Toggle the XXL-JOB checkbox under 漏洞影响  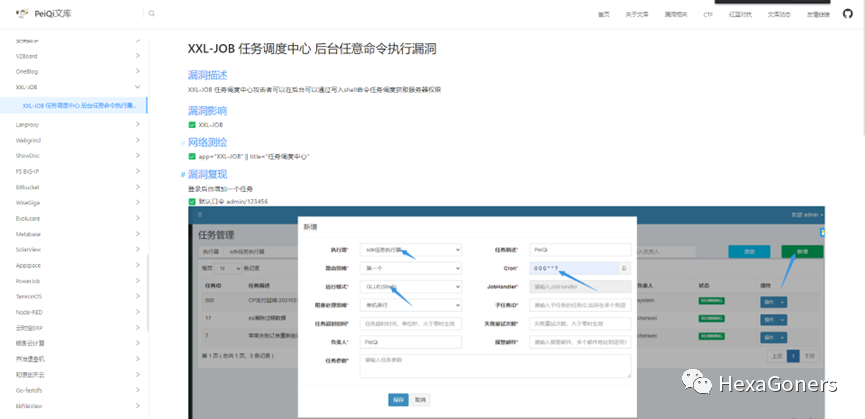pos(192,125)
